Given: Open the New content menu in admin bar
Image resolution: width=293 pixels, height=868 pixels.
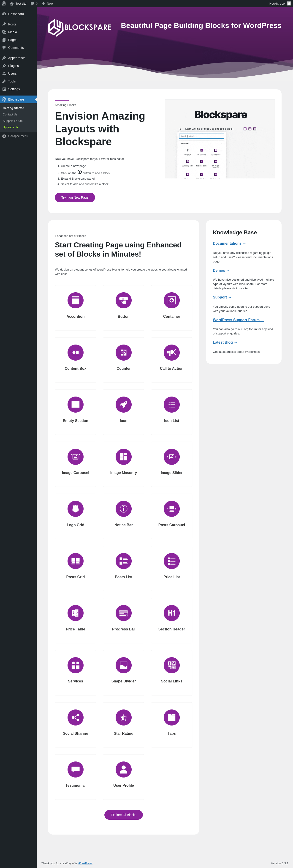Looking at the screenshot, I should [x=47, y=4].
